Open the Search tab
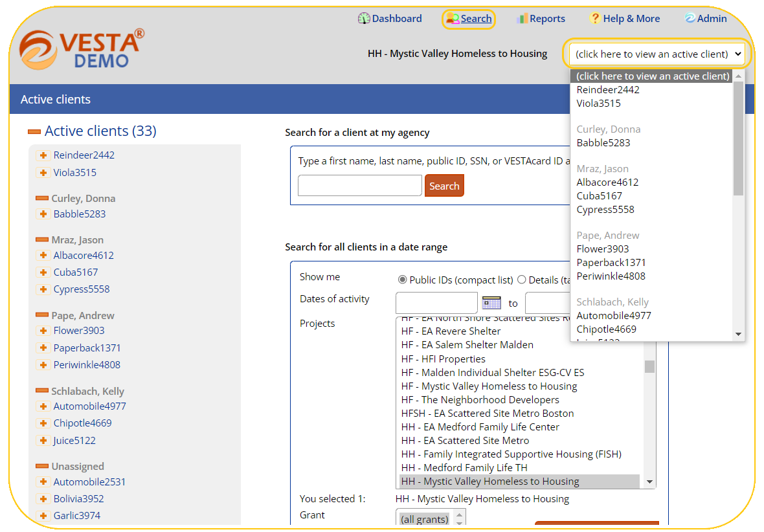The height and width of the screenshot is (532, 764). pyautogui.click(x=469, y=19)
